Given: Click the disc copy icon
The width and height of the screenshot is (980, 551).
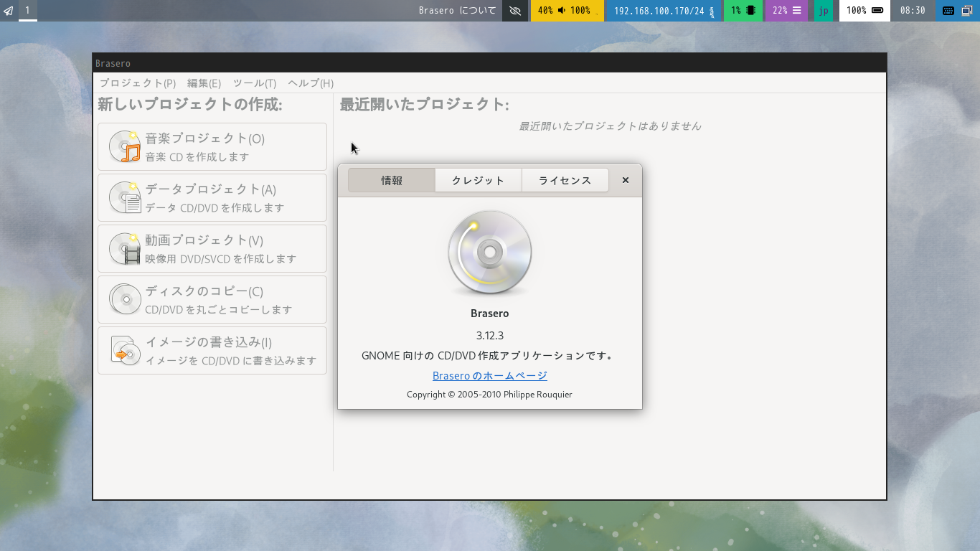Looking at the screenshot, I should (125, 300).
